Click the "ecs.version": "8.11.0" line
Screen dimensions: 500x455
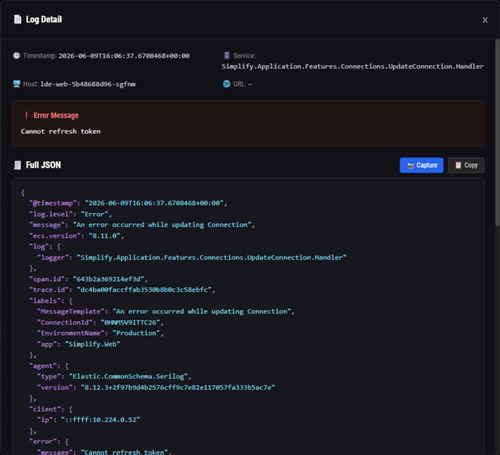click(77, 236)
